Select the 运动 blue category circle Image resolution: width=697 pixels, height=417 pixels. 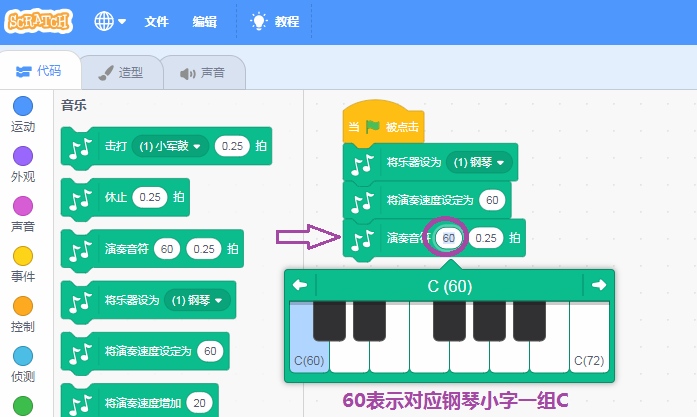23,106
